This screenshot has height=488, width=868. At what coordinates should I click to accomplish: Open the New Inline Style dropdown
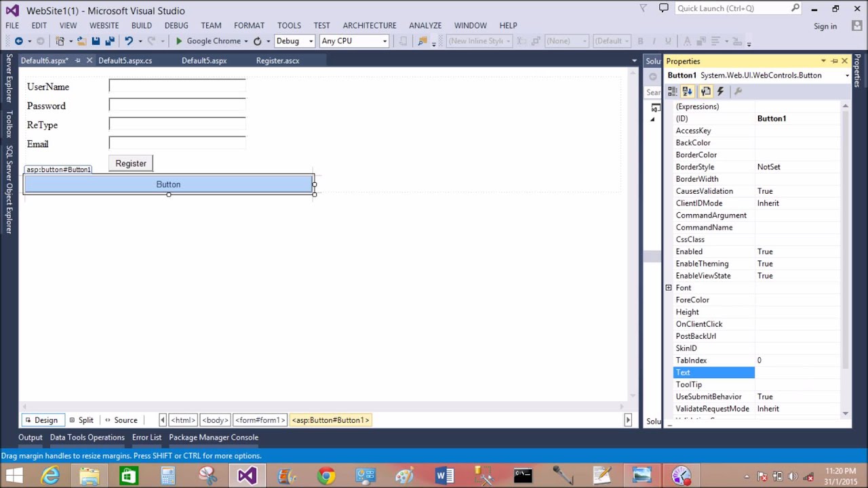pos(480,41)
